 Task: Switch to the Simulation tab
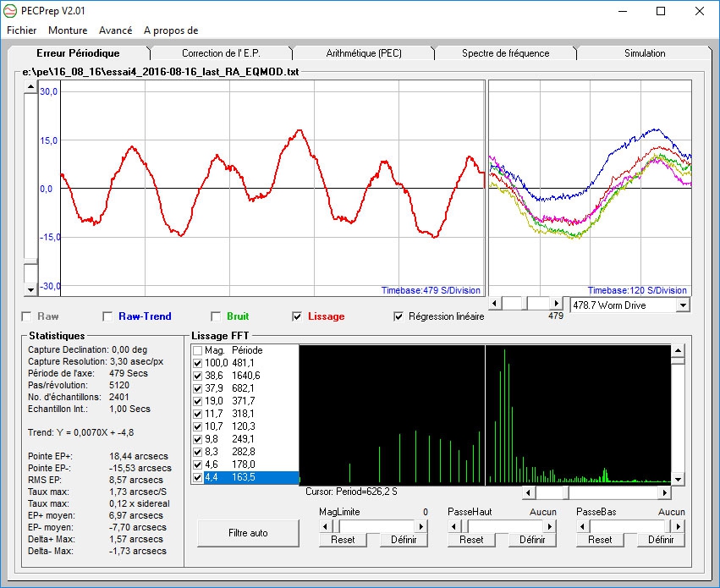(x=645, y=53)
